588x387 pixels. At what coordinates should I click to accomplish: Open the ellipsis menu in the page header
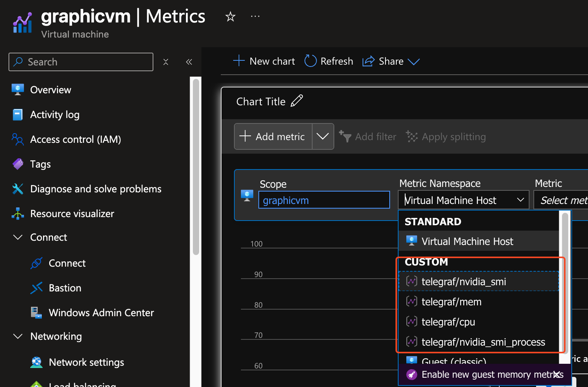click(x=255, y=16)
